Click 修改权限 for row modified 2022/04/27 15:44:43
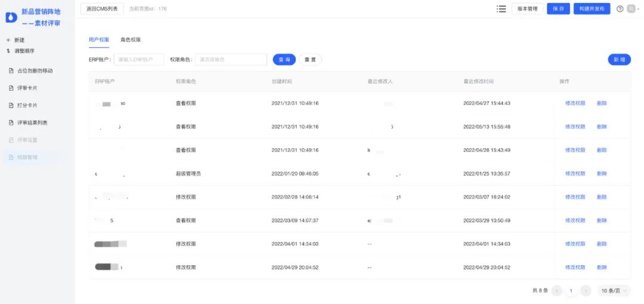The height and width of the screenshot is (304, 644). click(x=575, y=103)
